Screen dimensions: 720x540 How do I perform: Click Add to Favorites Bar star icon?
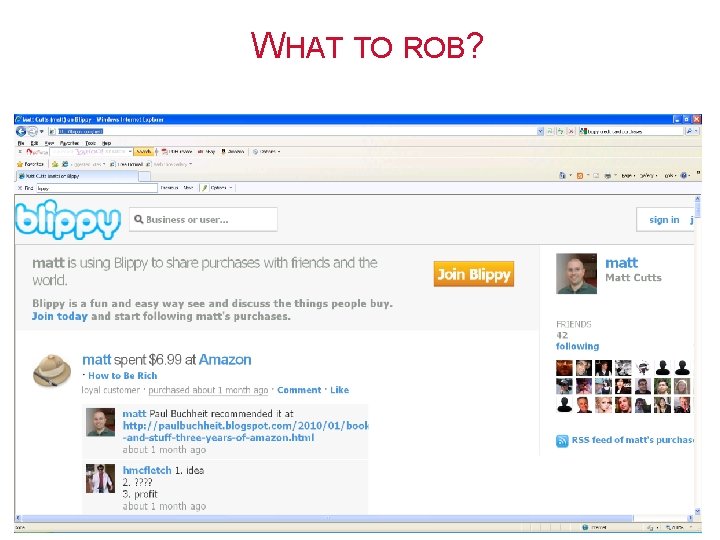click(55, 164)
